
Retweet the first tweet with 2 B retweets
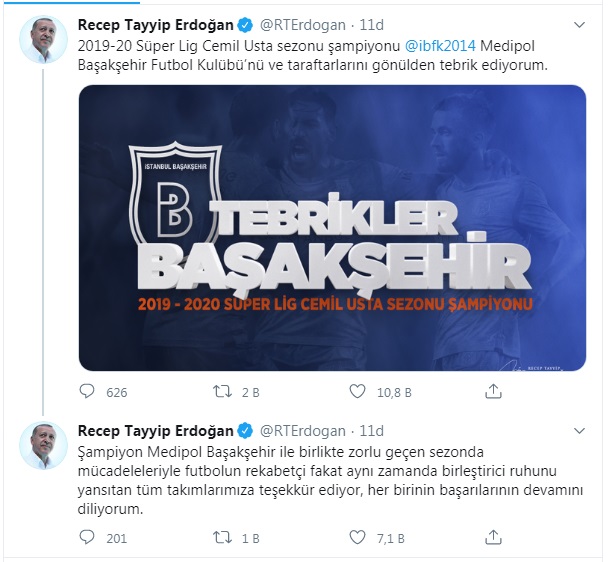tap(223, 391)
